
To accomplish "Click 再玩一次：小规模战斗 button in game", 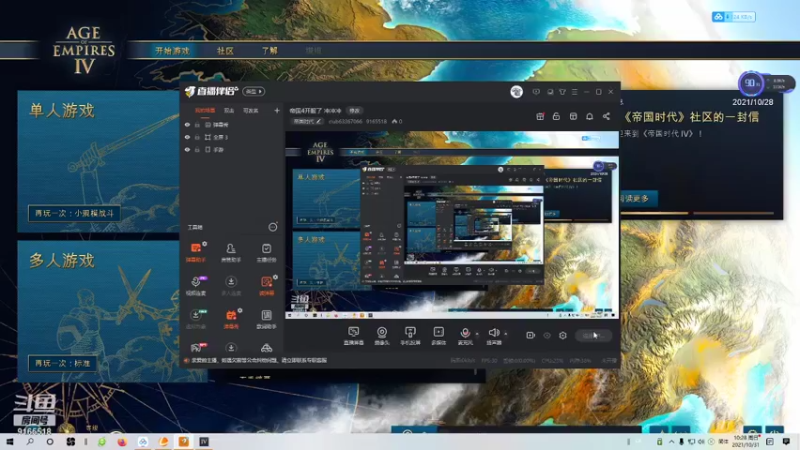I will tap(74, 213).
